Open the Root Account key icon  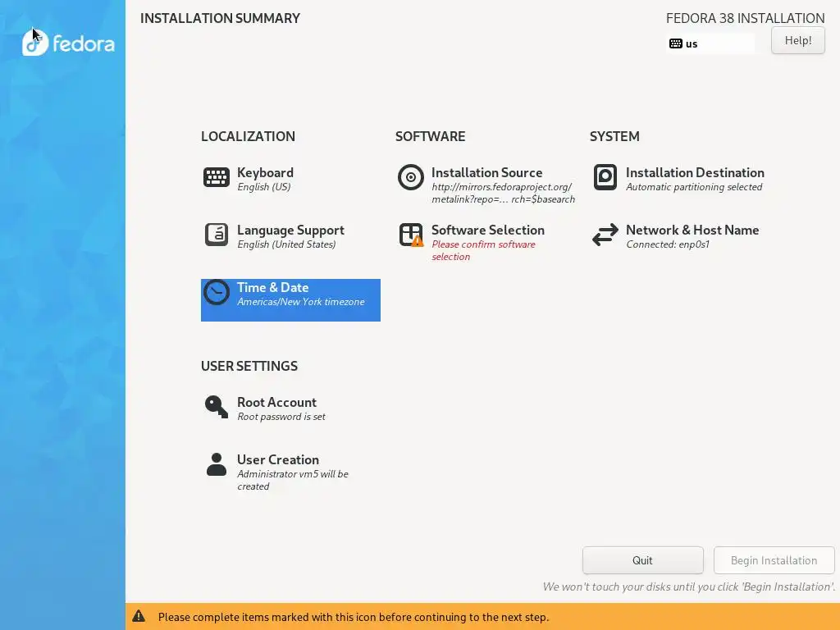[x=217, y=407]
